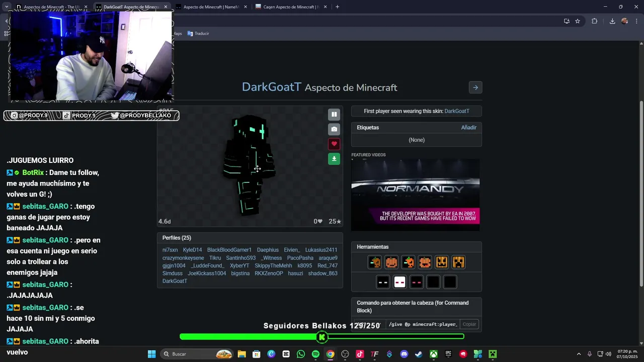Image resolution: width=644 pixels, height=362 pixels.
Task: Click the 3D skin model preview
Action: (250, 166)
